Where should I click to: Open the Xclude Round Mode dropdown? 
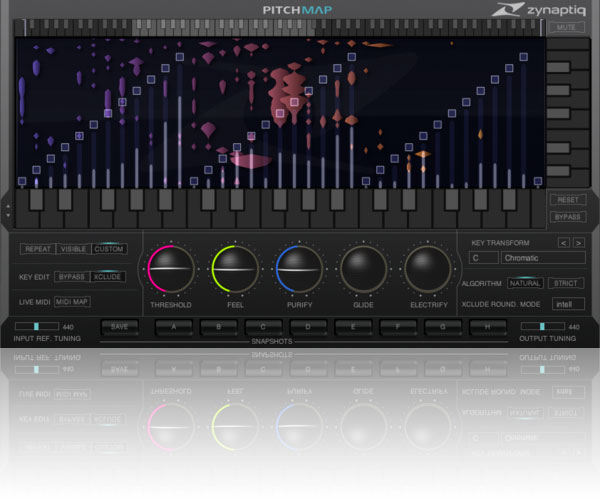(567, 302)
